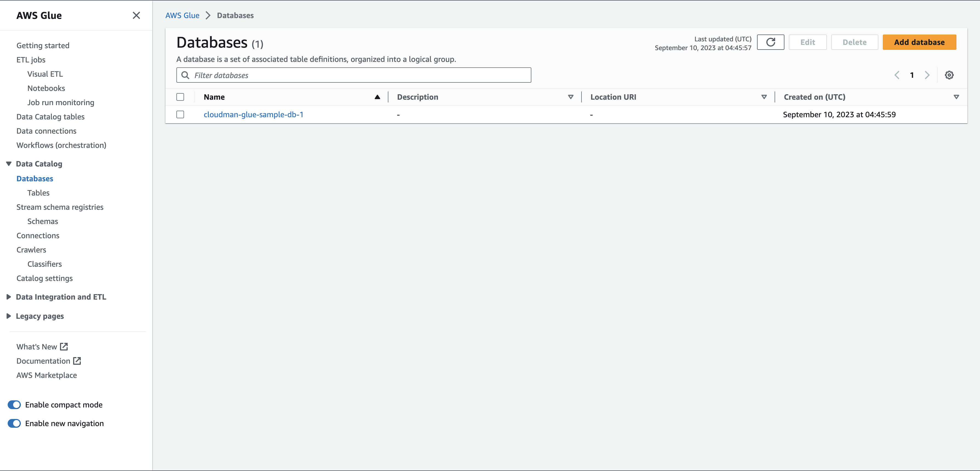Click the Add database button
Viewport: 980px width, 471px height.
pos(919,42)
